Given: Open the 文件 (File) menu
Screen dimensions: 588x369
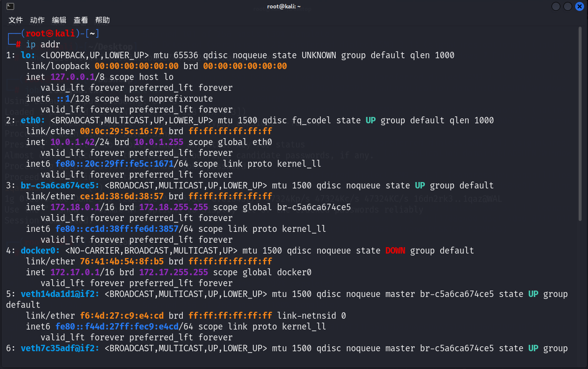Looking at the screenshot, I should 16,20.
